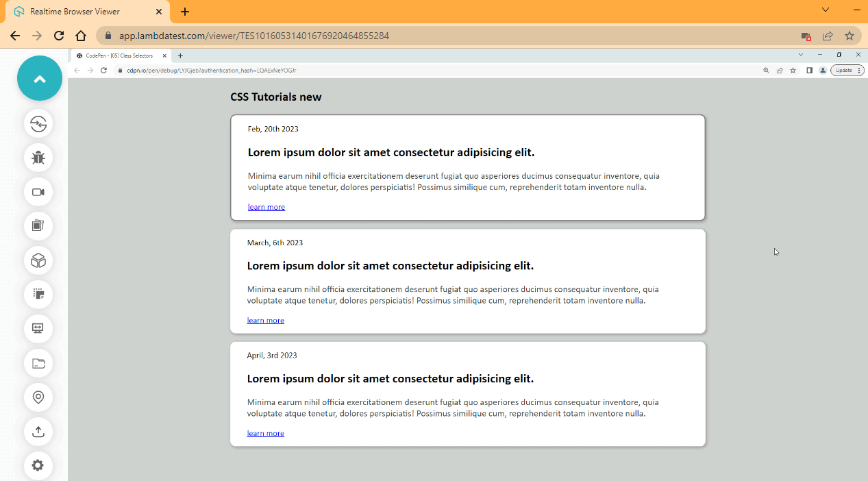
Task: Open the Feb 20th article's learn more link
Action: coord(266,206)
